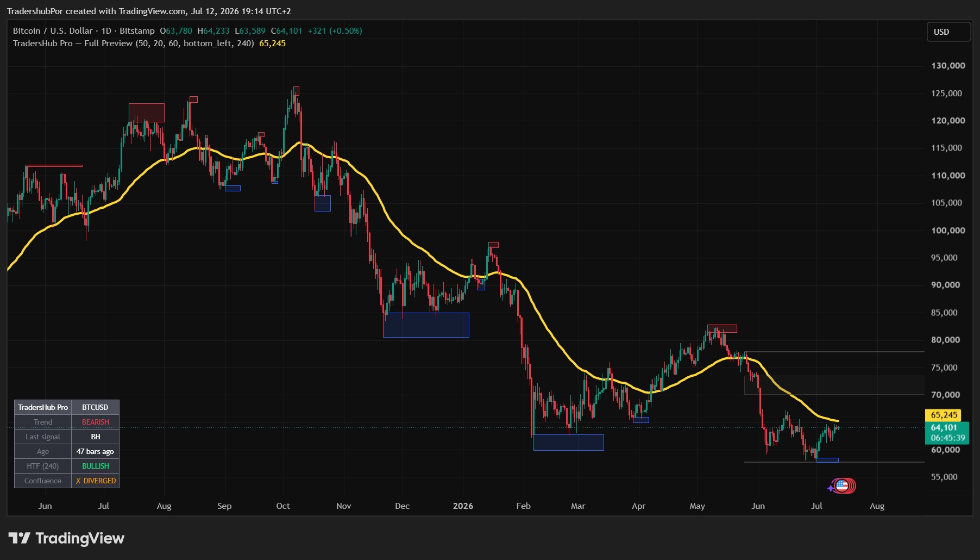The height and width of the screenshot is (560, 980).
Task: Click the +321 (+0.50%) change value
Action: [x=335, y=31]
